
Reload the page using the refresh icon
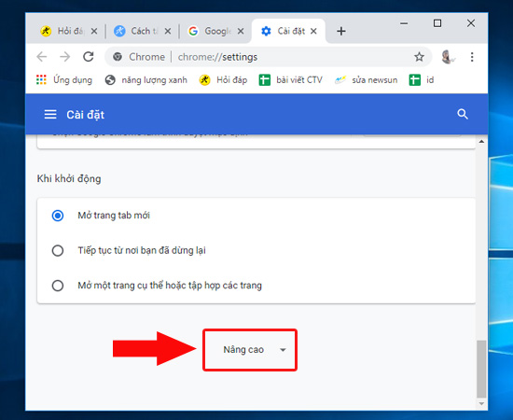[89, 57]
